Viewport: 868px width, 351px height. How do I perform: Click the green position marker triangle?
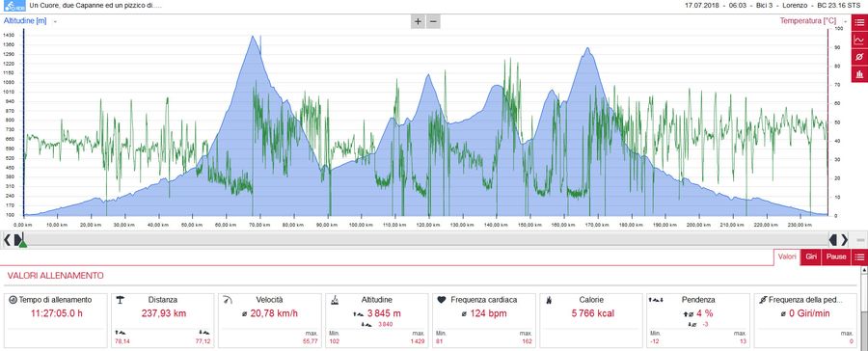coord(23,244)
